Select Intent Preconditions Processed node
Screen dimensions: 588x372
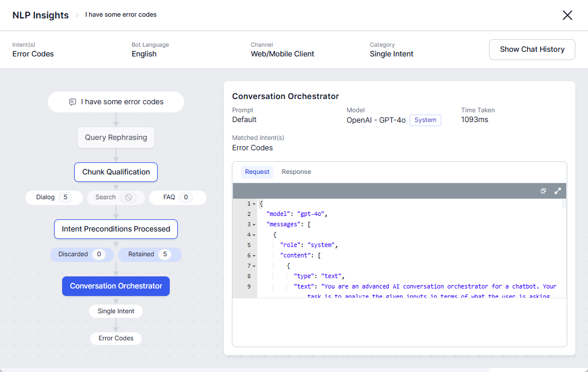coord(116,229)
